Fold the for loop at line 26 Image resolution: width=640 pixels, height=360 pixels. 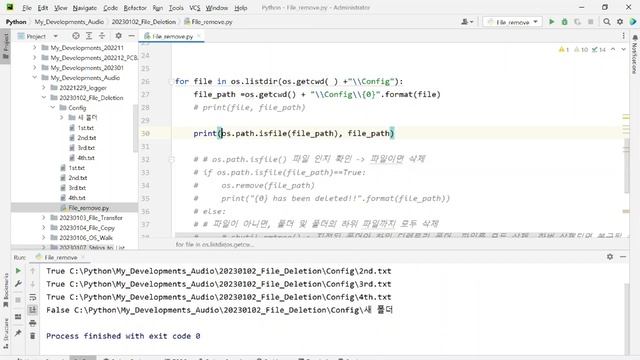click(171, 82)
